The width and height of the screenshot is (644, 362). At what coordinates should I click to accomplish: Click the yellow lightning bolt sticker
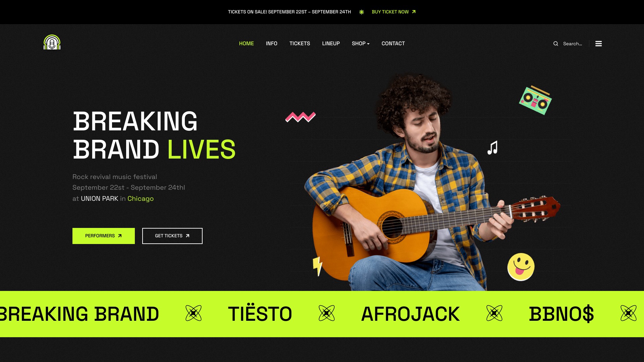click(317, 266)
